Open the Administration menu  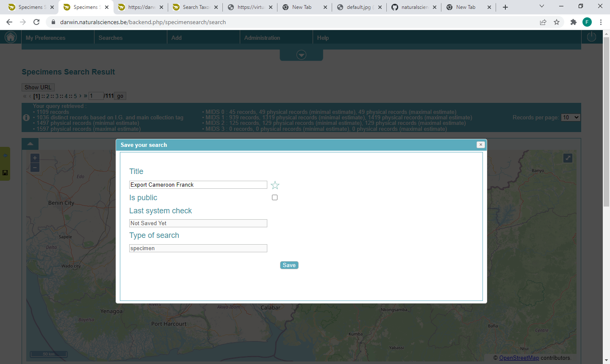point(262,38)
